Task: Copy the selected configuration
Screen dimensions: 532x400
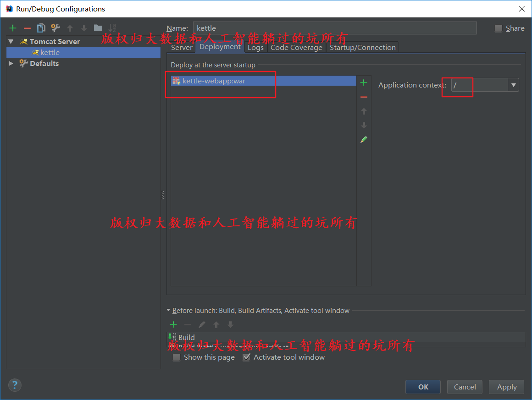Action: click(41, 28)
